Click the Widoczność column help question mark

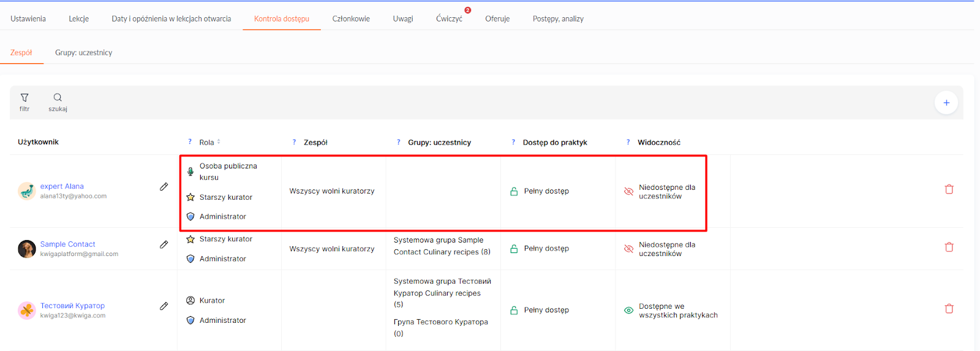(x=628, y=142)
